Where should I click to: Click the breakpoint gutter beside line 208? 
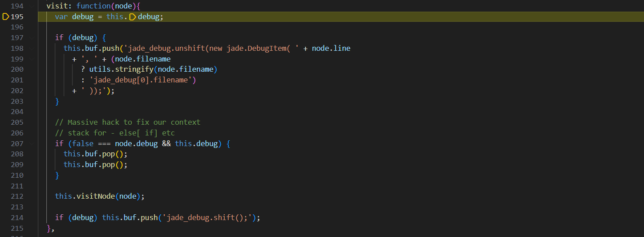(6, 154)
